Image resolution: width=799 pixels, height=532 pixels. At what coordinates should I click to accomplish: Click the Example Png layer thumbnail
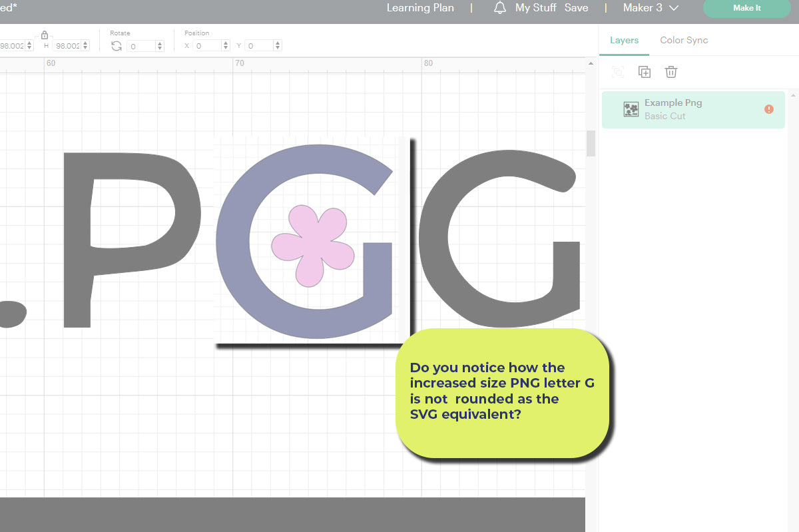[x=631, y=109]
